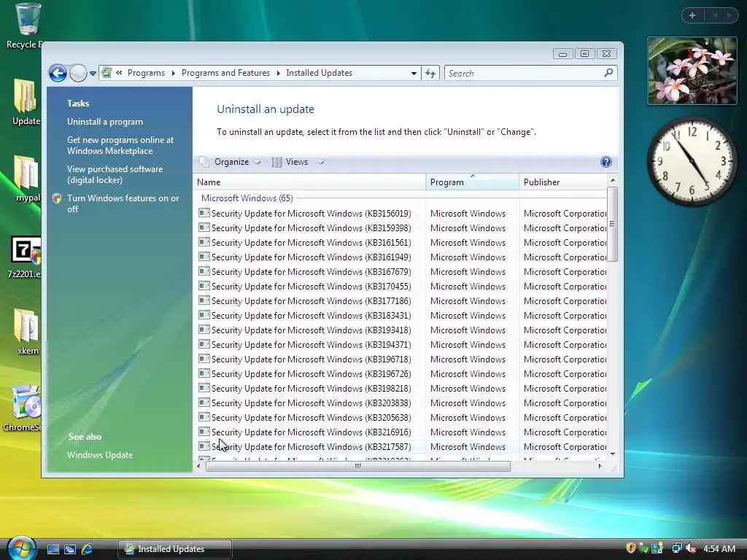Launch Internet Explorer from quick launch
747x560 pixels.
(x=87, y=549)
